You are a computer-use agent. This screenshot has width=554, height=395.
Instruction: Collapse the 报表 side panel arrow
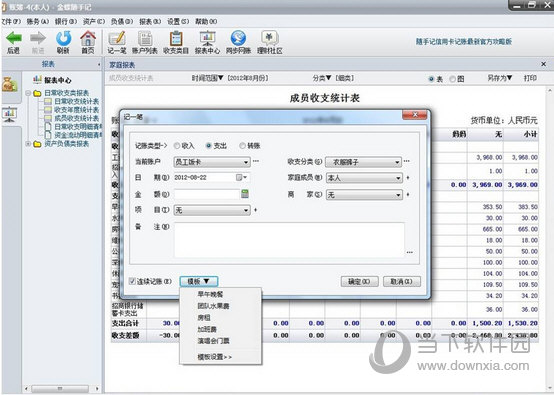point(99,65)
